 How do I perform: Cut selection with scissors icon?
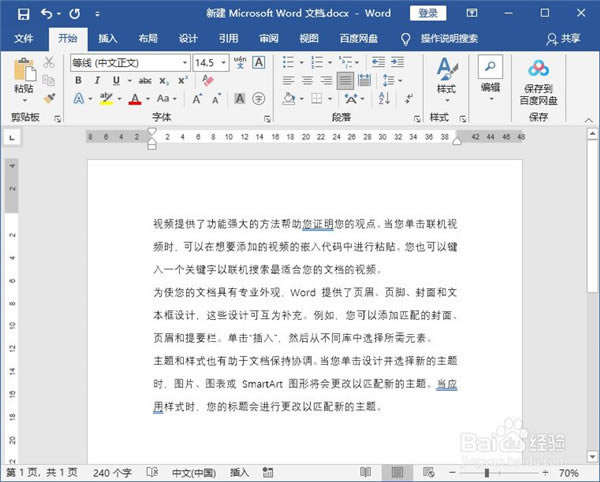tap(49, 62)
